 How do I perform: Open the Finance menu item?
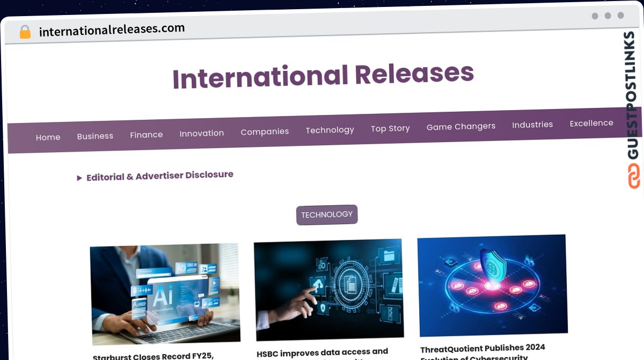point(147,135)
